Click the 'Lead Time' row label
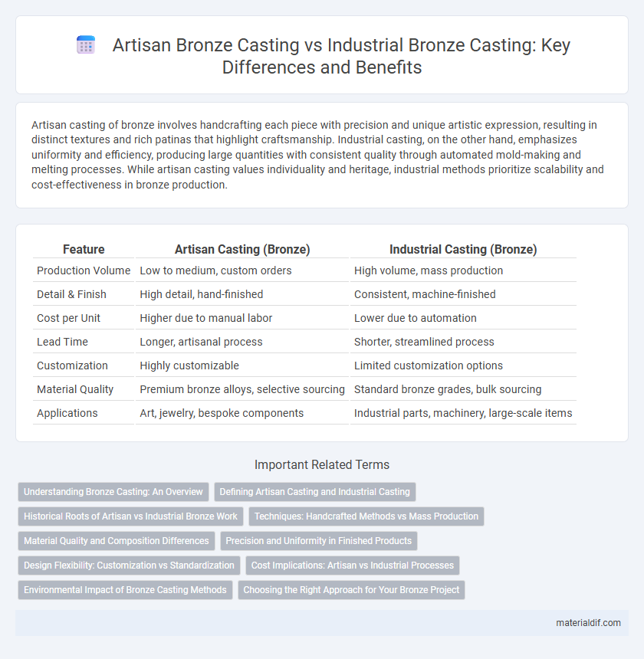 coord(62,342)
